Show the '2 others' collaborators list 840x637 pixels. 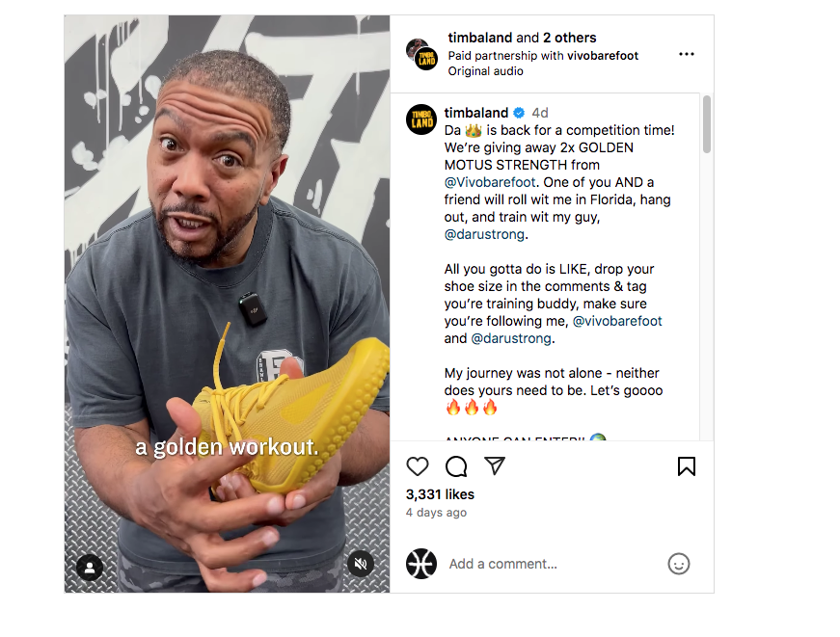click(569, 38)
